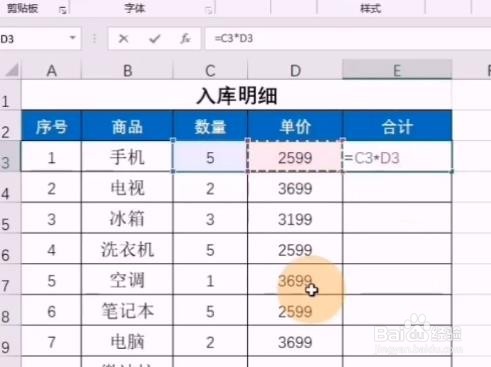Click price cell 2599 in 手机 row
Image resolution: width=491 pixels, height=367 pixels.
coord(295,156)
